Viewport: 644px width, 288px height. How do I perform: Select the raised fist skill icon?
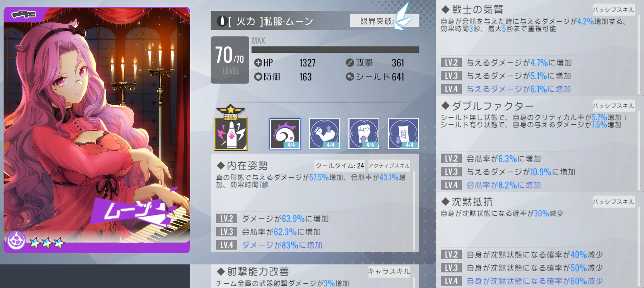coord(364,134)
